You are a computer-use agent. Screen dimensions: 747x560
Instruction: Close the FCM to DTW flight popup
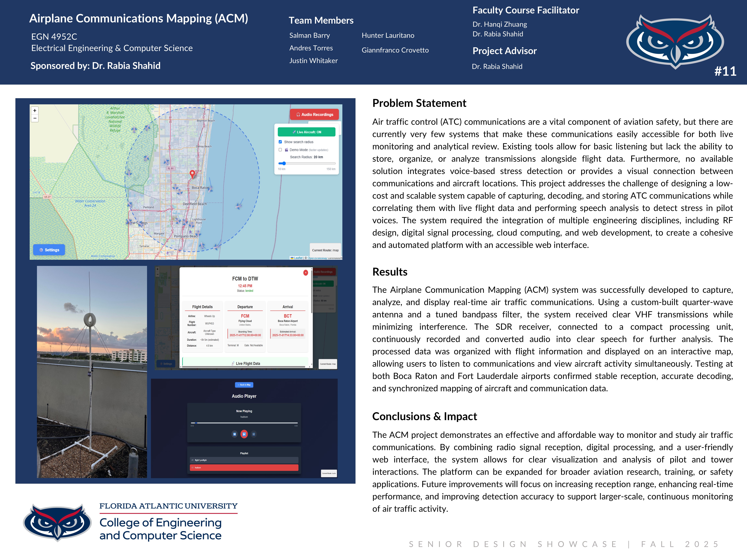coord(305,272)
